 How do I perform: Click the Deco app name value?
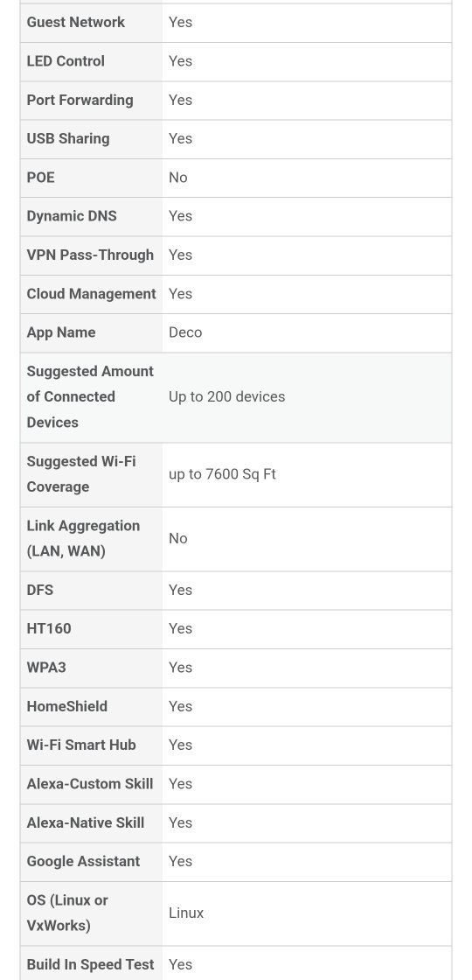[185, 332]
